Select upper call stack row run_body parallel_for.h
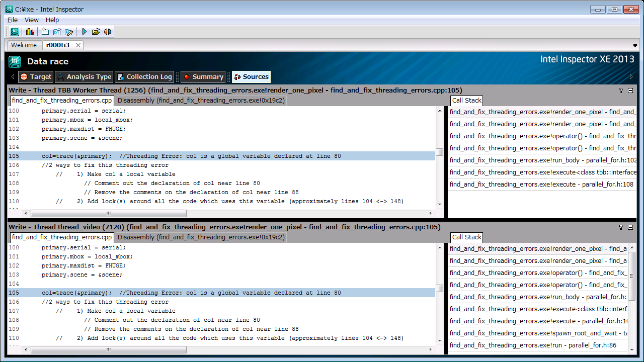The width and height of the screenshot is (644, 362). [543, 160]
